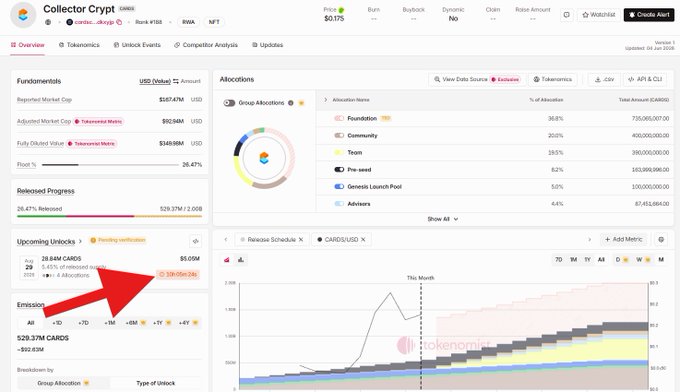Switch fundamentals to Amount view
This screenshot has height=392, width=680.
[190, 81]
